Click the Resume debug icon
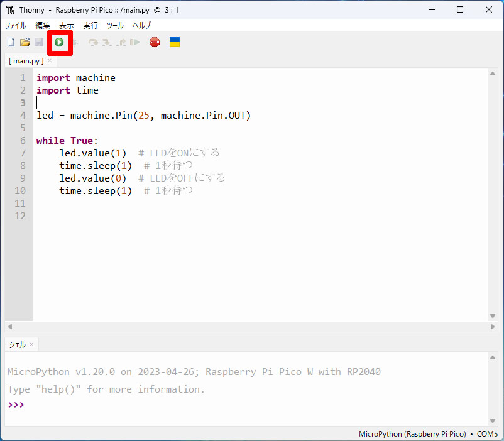The height and width of the screenshot is (441, 504). [x=134, y=42]
